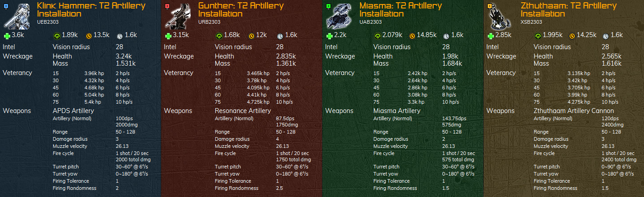Click the mass cost icon beside 1.89k
The width and height of the screenshot is (644, 197).
pyautogui.click(x=56, y=35)
